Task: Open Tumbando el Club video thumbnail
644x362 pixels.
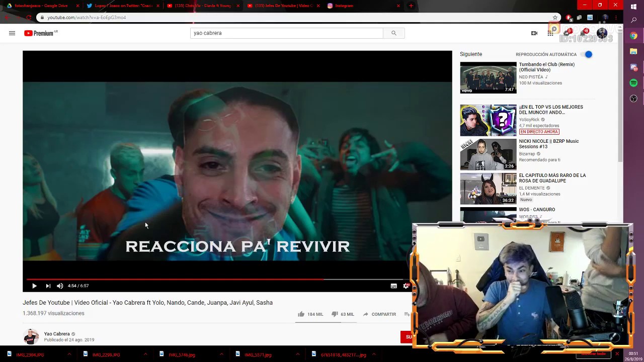Action: 488,77
